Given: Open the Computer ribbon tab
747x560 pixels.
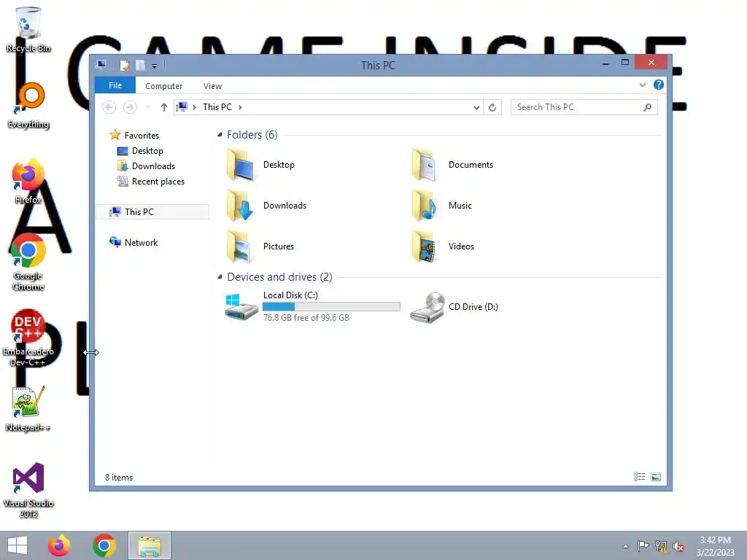Looking at the screenshot, I should click(164, 86).
